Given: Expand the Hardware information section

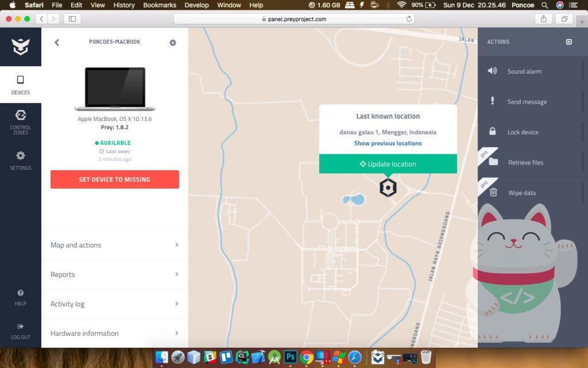Looking at the screenshot, I should tap(115, 333).
